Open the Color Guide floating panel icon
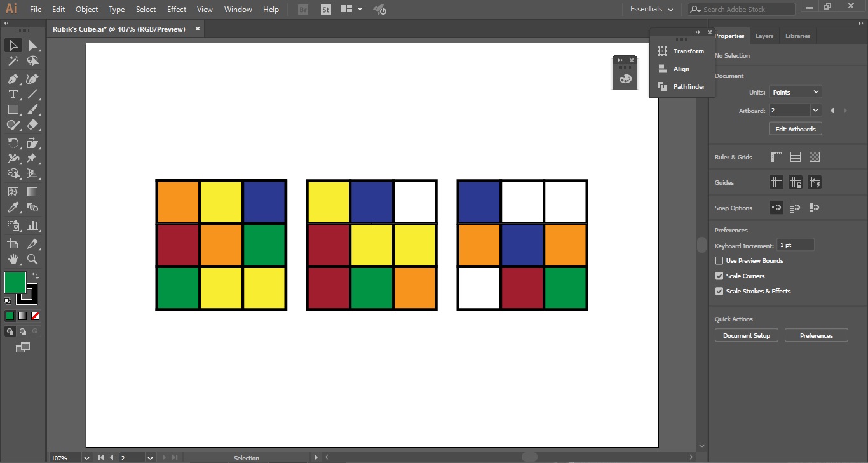The height and width of the screenshot is (463, 868). [x=625, y=79]
